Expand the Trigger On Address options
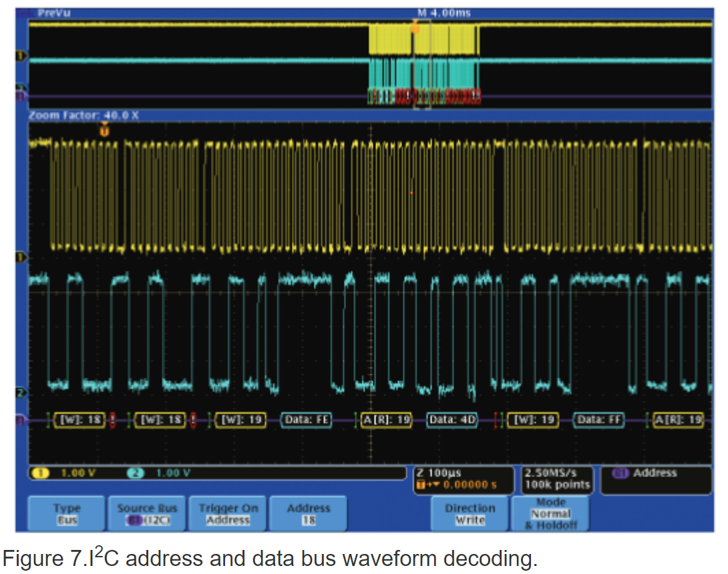 coord(228,514)
